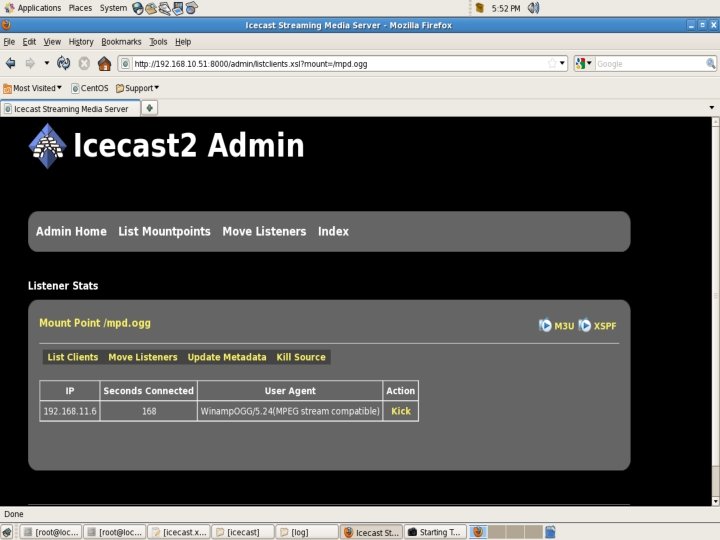This screenshot has width=720, height=540.
Task: Click the show desktop icon on bottom panel
Action: tap(7, 532)
